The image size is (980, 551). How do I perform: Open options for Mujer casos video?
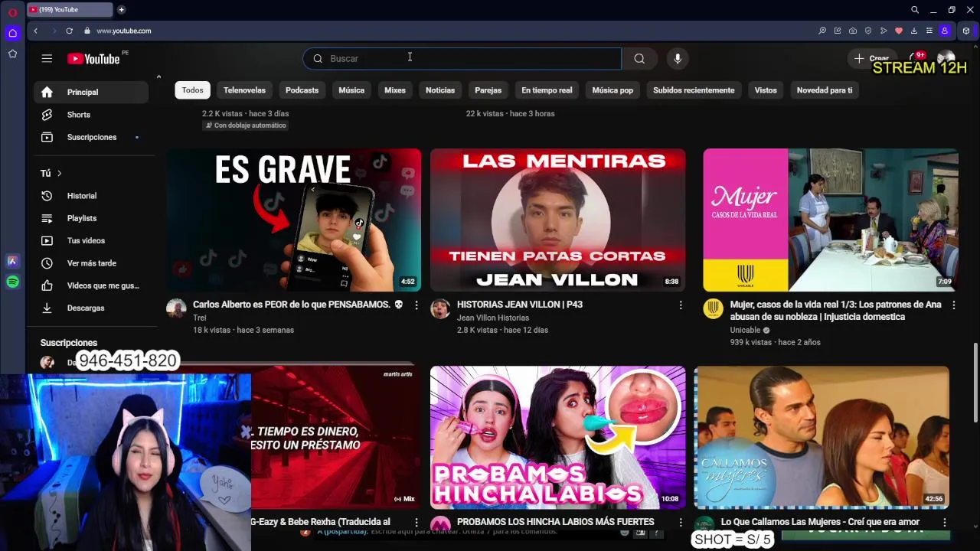[x=954, y=305]
